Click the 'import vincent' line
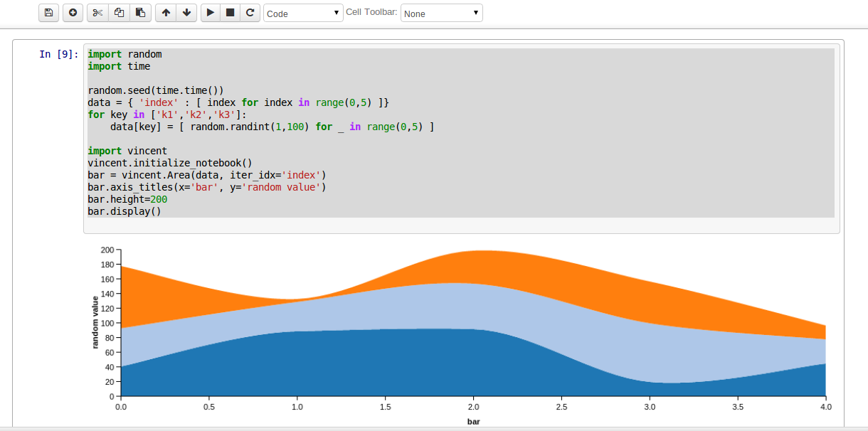This screenshot has width=868, height=431. click(127, 151)
